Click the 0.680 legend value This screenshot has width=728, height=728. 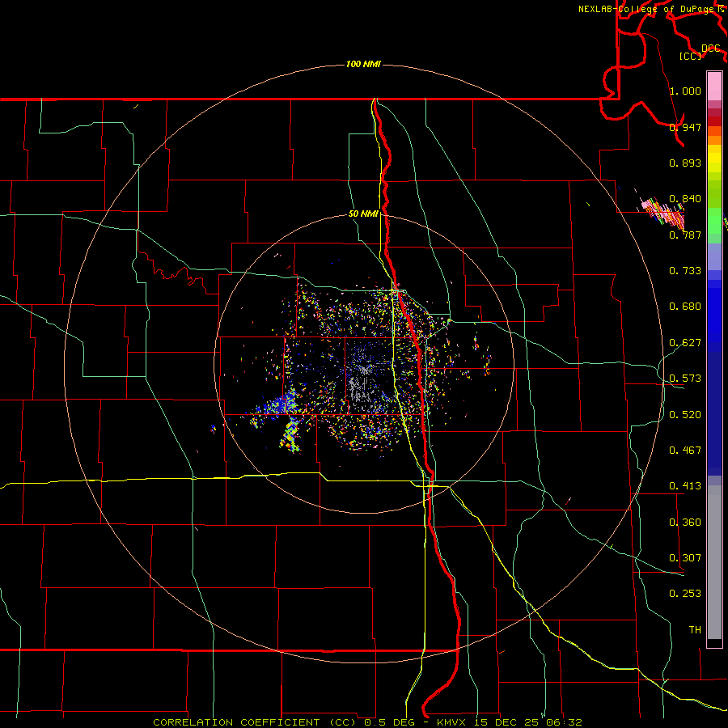coord(685,307)
